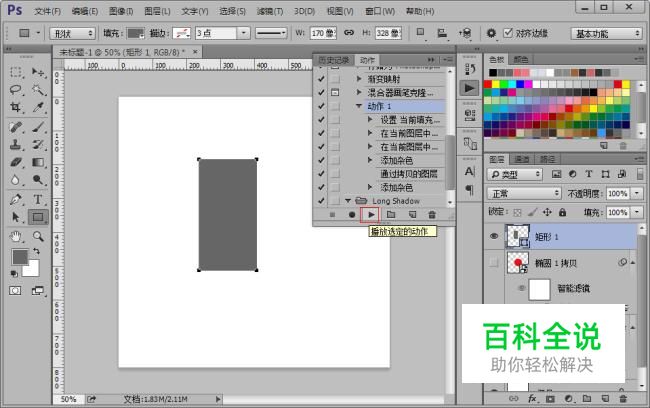Open the stroke width 3 点 dropdown
This screenshot has height=408, width=650.
tap(244, 33)
